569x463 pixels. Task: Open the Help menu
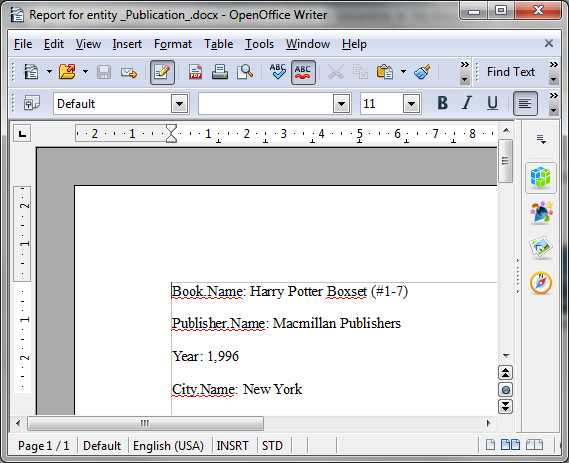click(354, 44)
